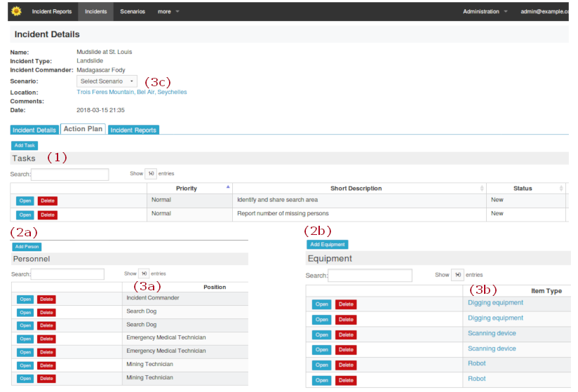The width and height of the screenshot is (578, 392).
Task: Switch to the Incident Reports tab
Action: point(133,130)
